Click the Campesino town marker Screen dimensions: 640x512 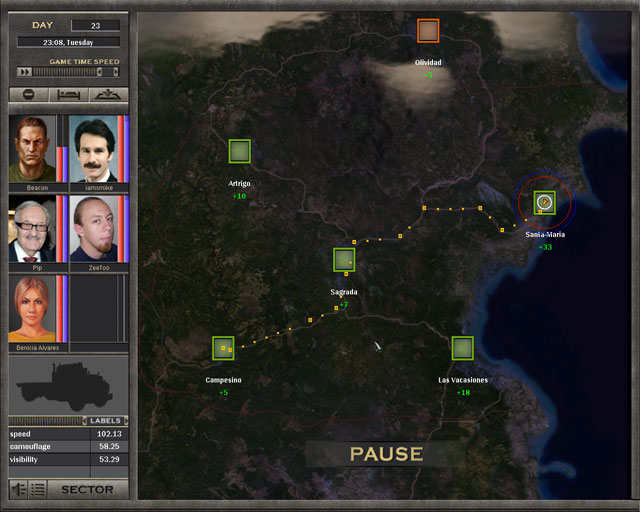(x=223, y=348)
